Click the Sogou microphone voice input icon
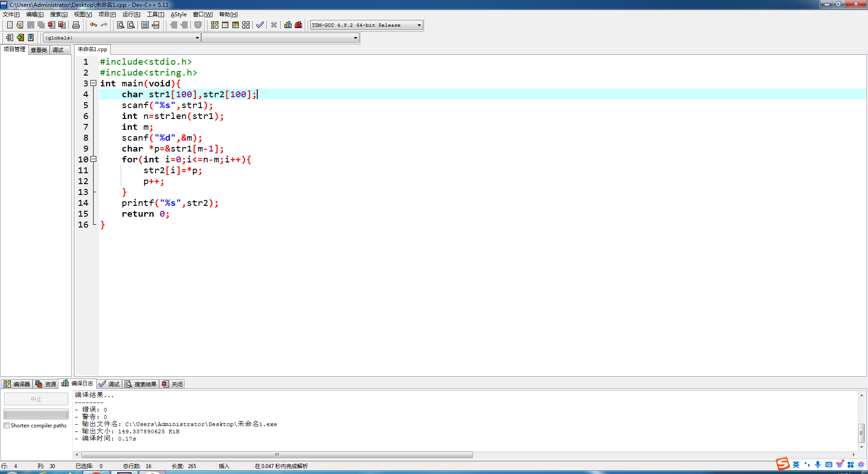Screen dimensions: 868x474 coord(818,465)
